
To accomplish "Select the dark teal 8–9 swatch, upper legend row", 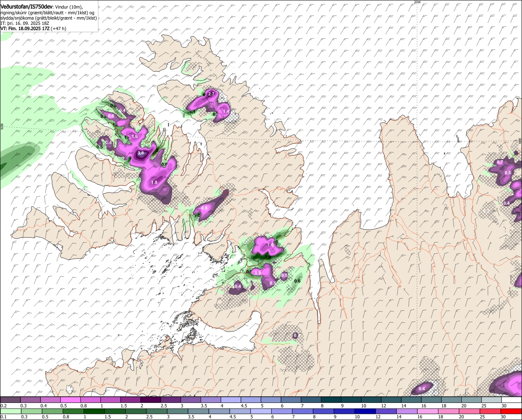I will [331, 400].
